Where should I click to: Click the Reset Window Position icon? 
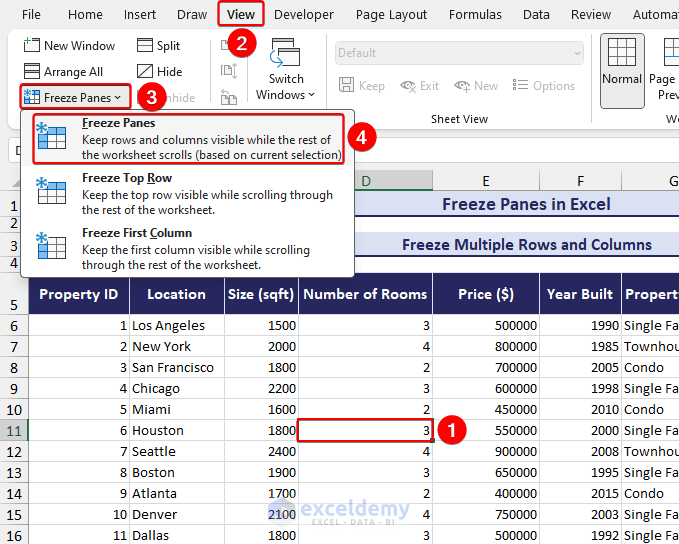pos(229,97)
